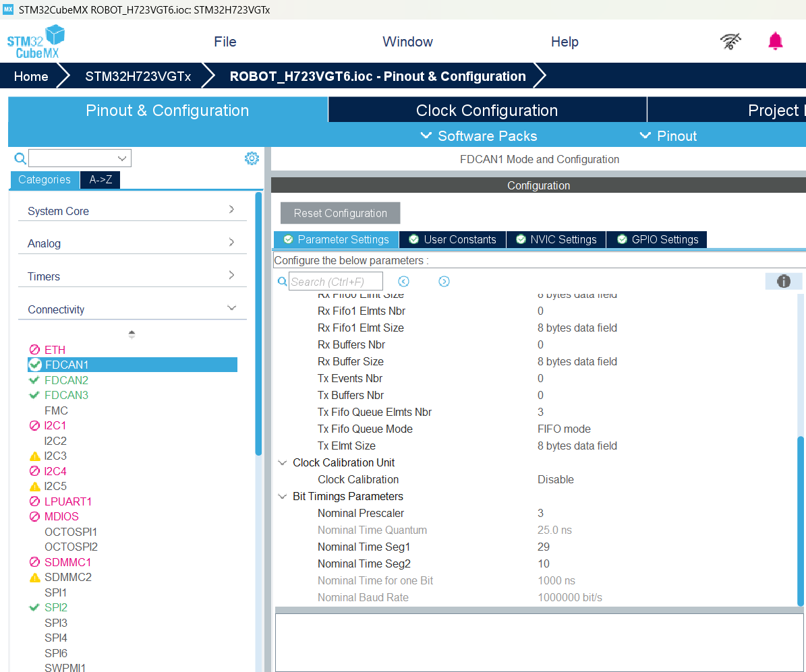The width and height of the screenshot is (806, 672).
Task: Click the ROBOT_H723VGT6.ioc breadcrumb
Action: point(378,76)
